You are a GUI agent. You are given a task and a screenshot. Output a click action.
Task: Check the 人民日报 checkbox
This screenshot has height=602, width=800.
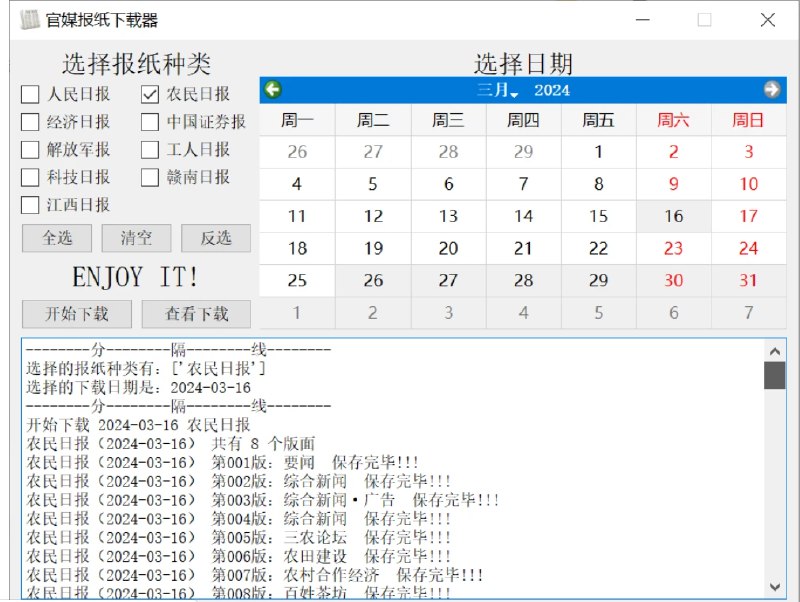tap(29, 96)
